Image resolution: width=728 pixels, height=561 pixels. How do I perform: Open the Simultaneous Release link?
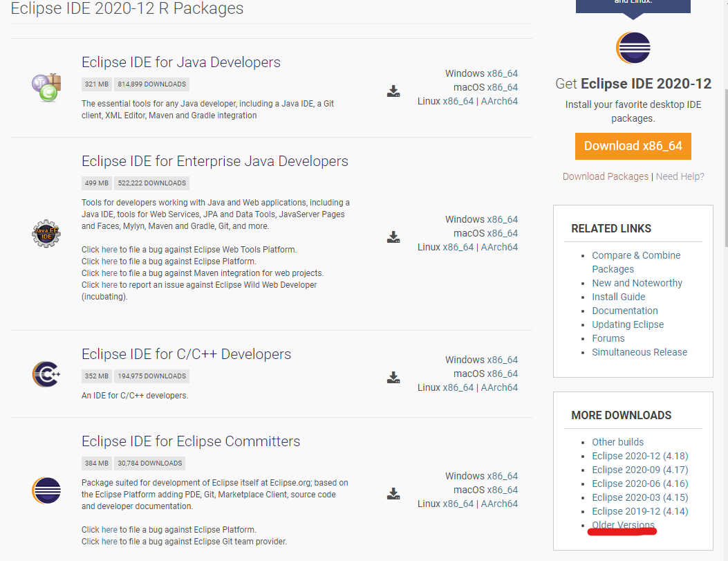click(640, 353)
